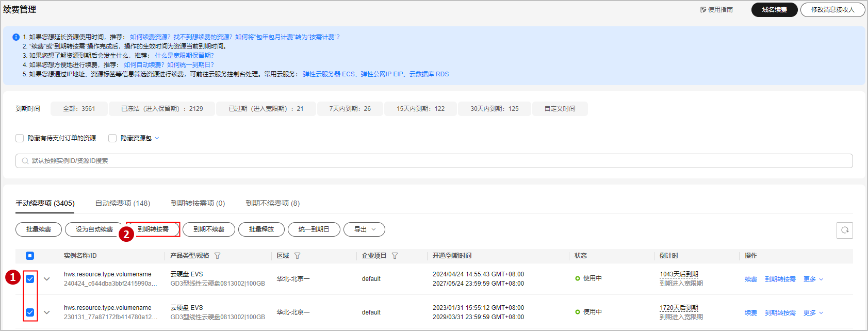
Task: Open 更多 menu for first row
Action: (813, 279)
